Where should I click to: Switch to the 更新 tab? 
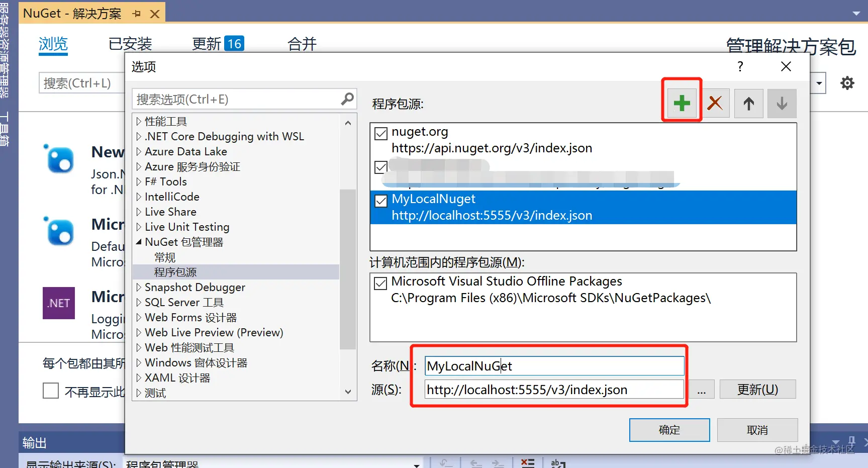pyautogui.click(x=218, y=44)
